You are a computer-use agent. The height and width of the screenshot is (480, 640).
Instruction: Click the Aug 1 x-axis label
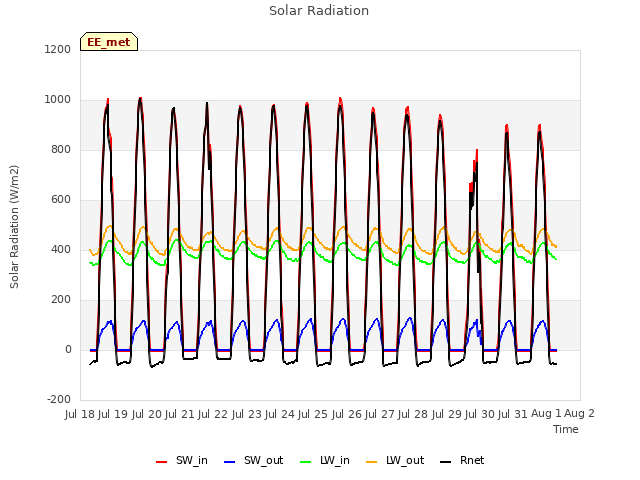tap(547, 414)
